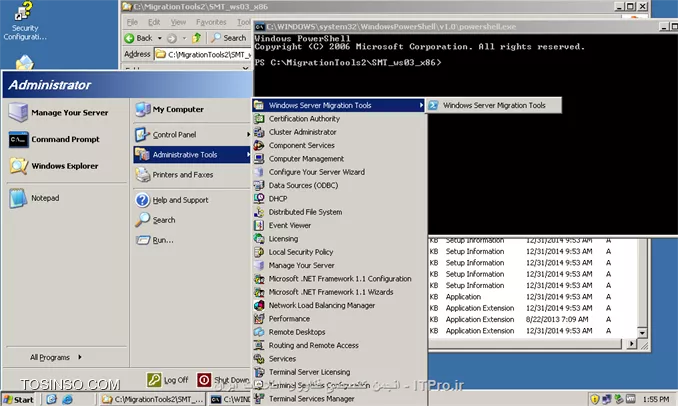The height and width of the screenshot is (406, 678).
Task: Open Microsoft .NET Framework 1.1 Wizards
Action: pyautogui.click(x=331, y=292)
